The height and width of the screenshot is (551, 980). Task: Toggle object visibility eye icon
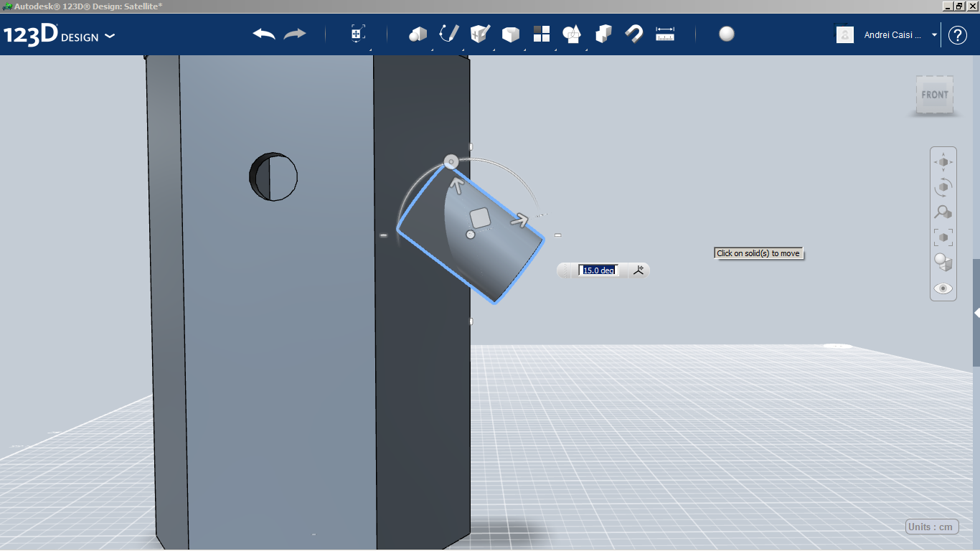pos(943,288)
